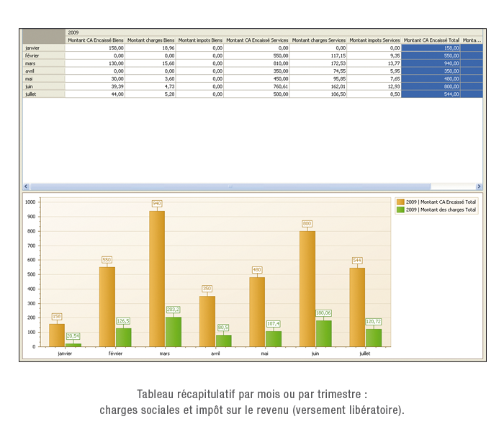
Task: Click the Montant impots Biens column header
Action: click(x=199, y=40)
